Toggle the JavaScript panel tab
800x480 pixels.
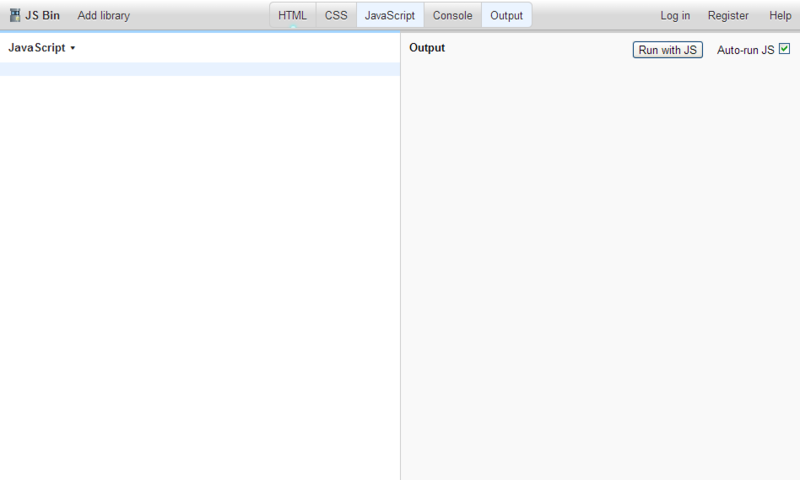(x=390, y=15)
